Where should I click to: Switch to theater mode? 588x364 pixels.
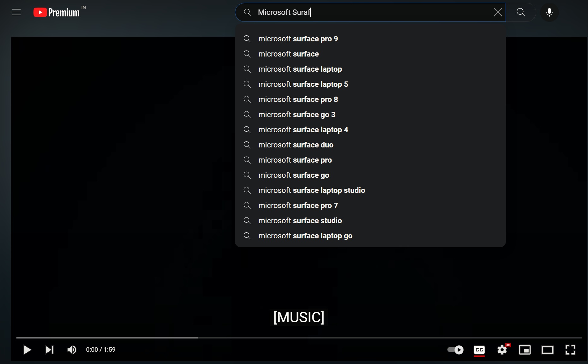pos(548,350)
